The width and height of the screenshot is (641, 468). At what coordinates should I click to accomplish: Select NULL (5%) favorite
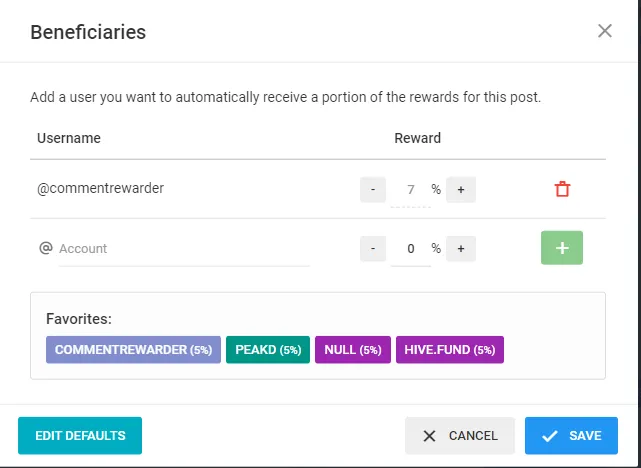(353, 350)
